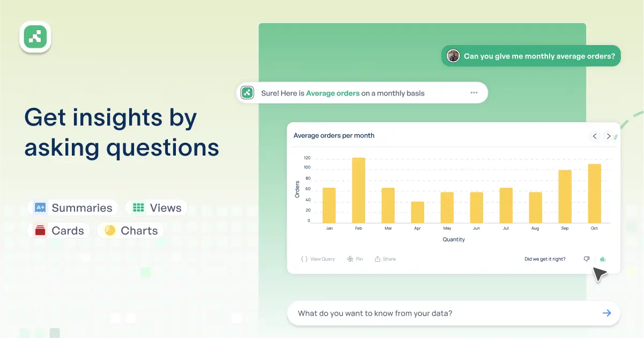Click the green Views grid icon
The height and width of the screenshot is (338, 644).
[x=138, y=208]
